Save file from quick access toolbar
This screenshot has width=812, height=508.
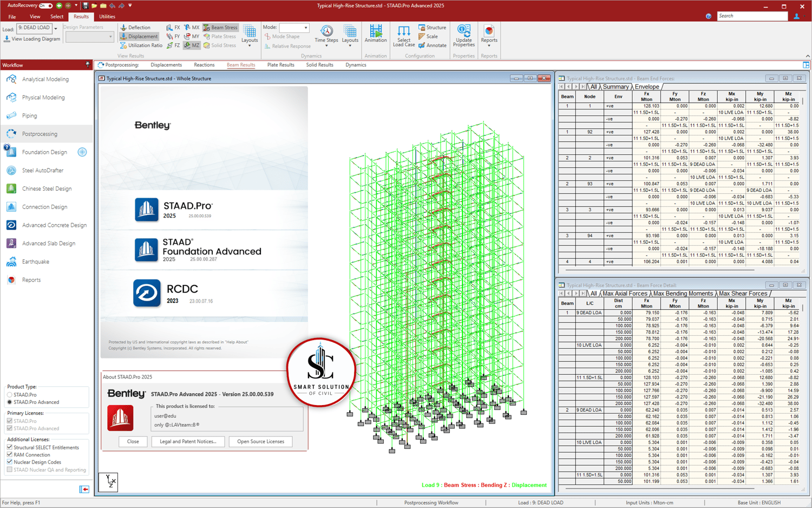point(86,5)
